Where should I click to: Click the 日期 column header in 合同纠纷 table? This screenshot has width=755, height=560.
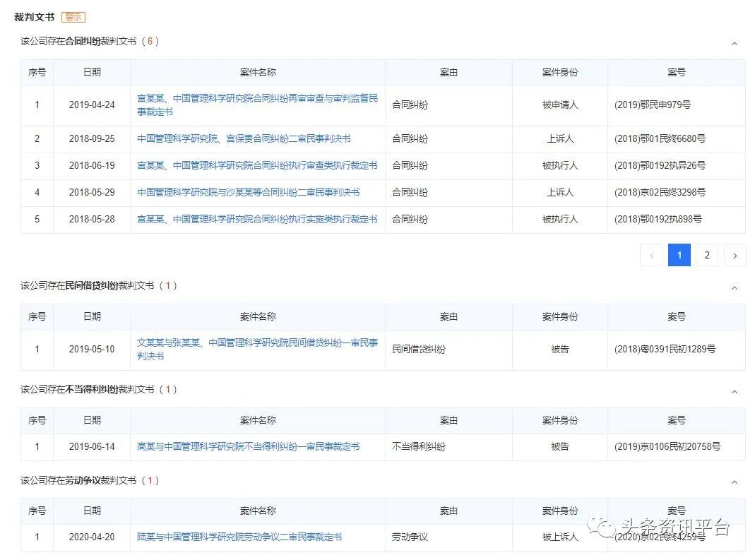[x=92, y=73]
